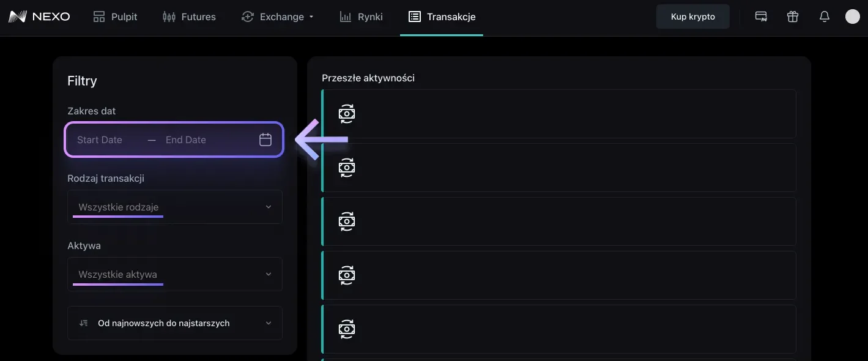Open the profile avatar menu
This screenshot has width=868, height=361.
853,17
